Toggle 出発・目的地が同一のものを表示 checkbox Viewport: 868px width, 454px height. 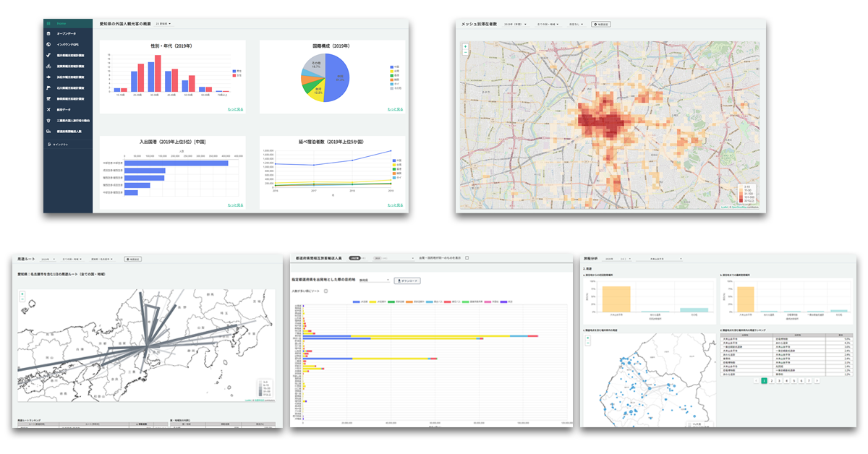467,257
